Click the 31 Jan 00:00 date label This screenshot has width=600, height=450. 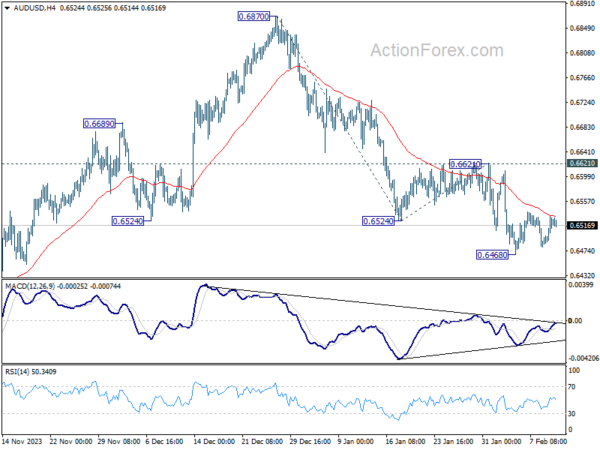(502, 441)
